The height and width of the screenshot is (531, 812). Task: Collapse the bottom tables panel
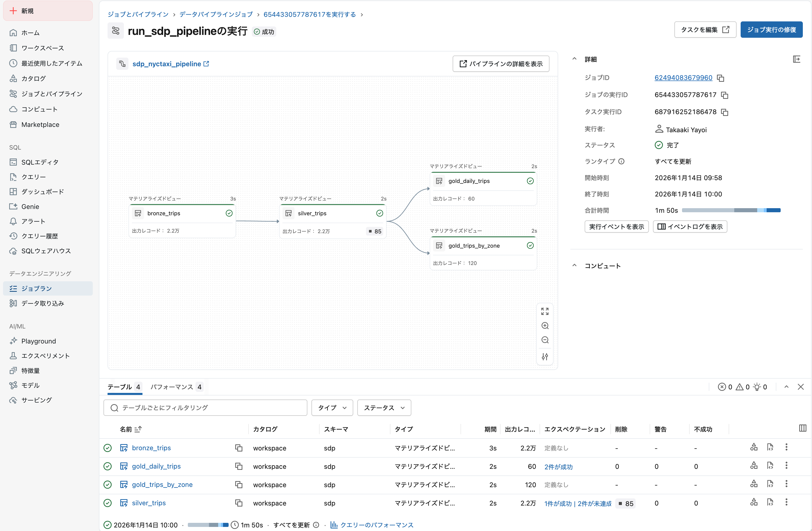coord(787,387)
